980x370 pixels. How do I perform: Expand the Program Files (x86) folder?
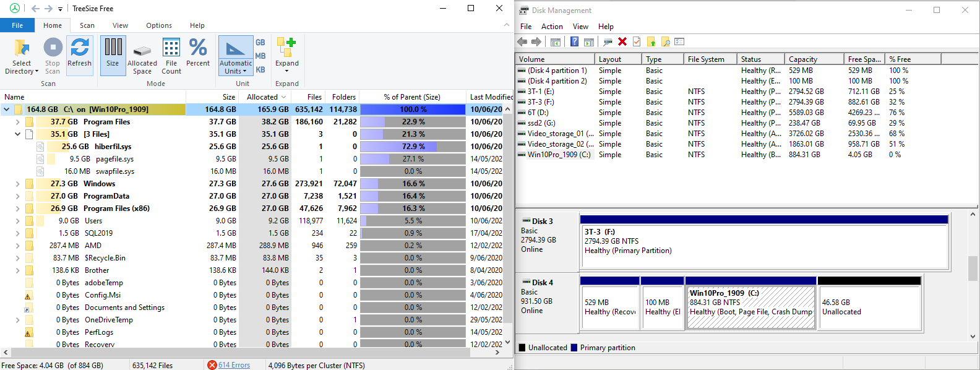[17, 209]
